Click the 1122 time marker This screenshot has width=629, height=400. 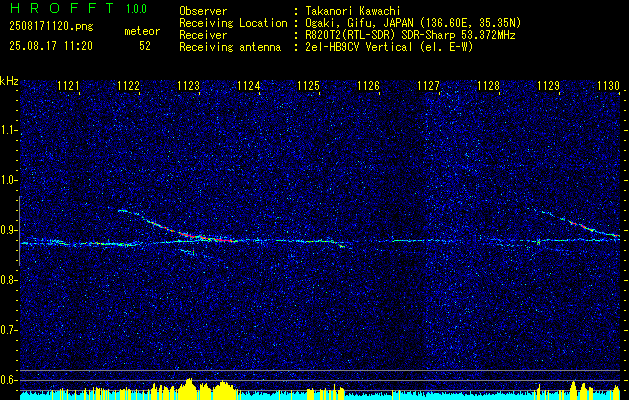[128, 85]
